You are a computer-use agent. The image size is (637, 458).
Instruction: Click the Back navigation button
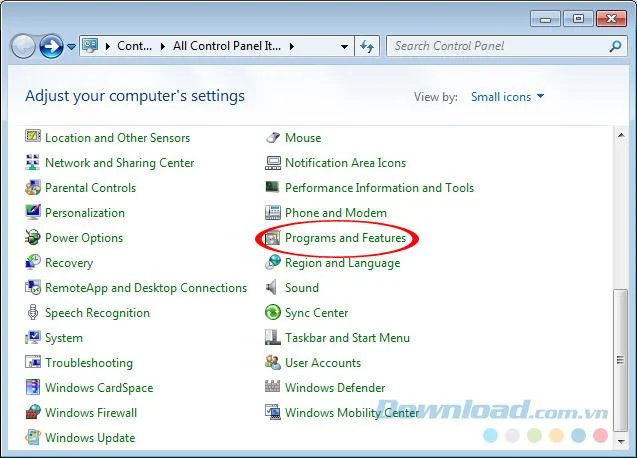coord(23,46)
